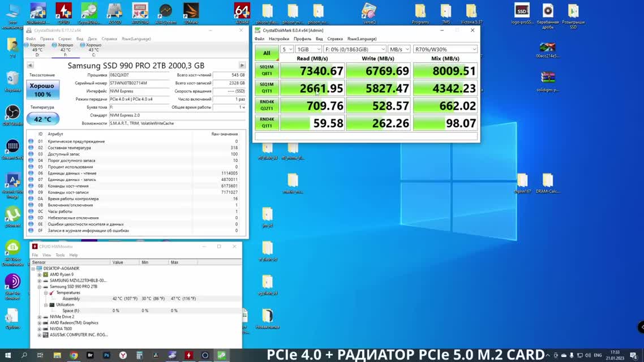The height and width of the screenshot is (362, 644).
Task: Open the 1GiB test size dropdown
Action: click(x=308, y=49)
